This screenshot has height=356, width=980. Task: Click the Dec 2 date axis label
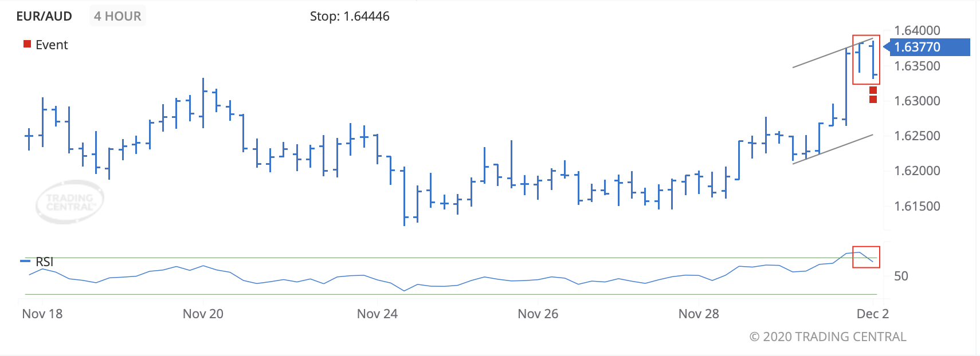872,314
